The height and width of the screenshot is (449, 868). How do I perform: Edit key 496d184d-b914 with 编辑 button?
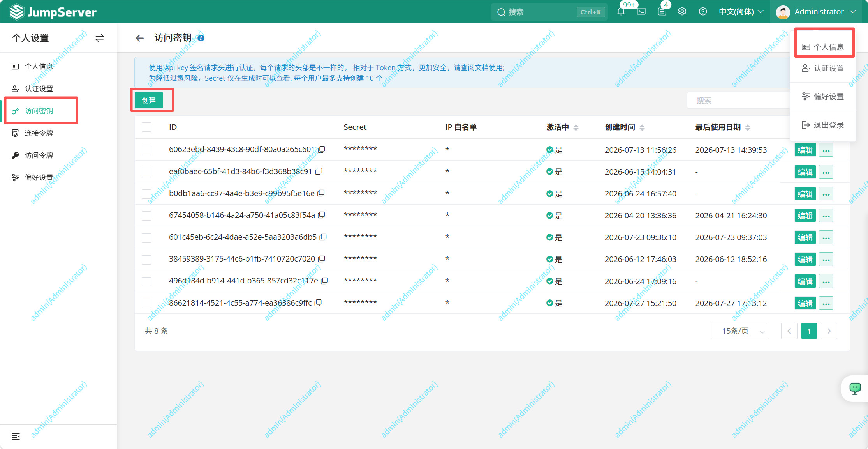click(x=805, y=281)
